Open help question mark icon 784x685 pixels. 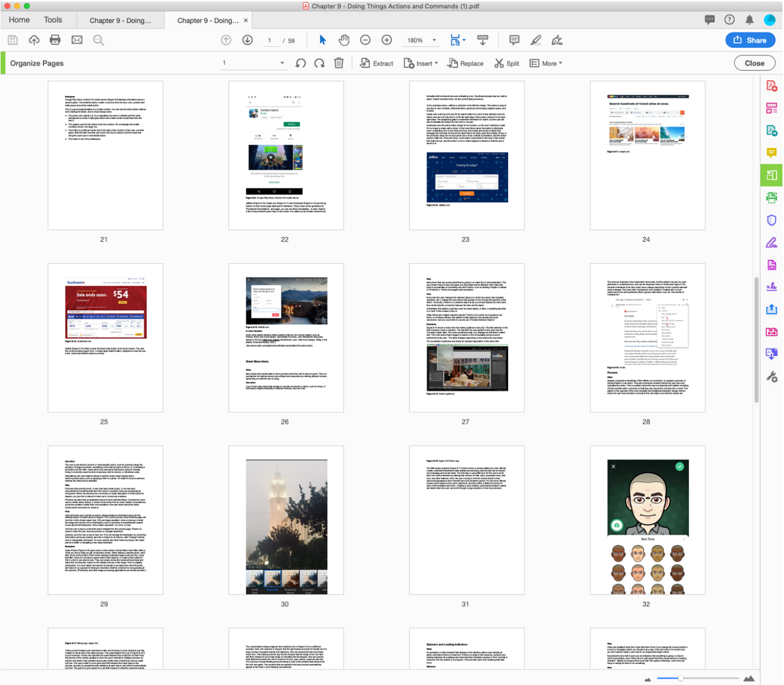pyautogui.click(x=729, y=20)
